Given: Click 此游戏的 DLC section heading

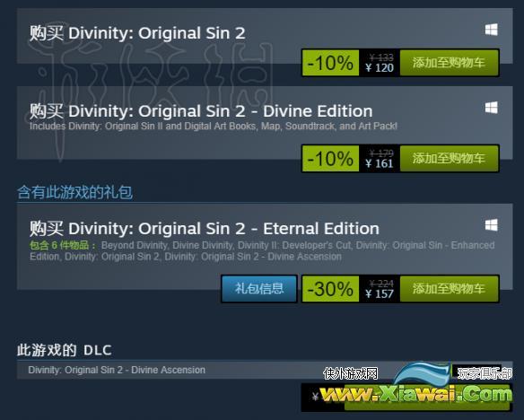Looking at the screenshot, I should (65, 350).
